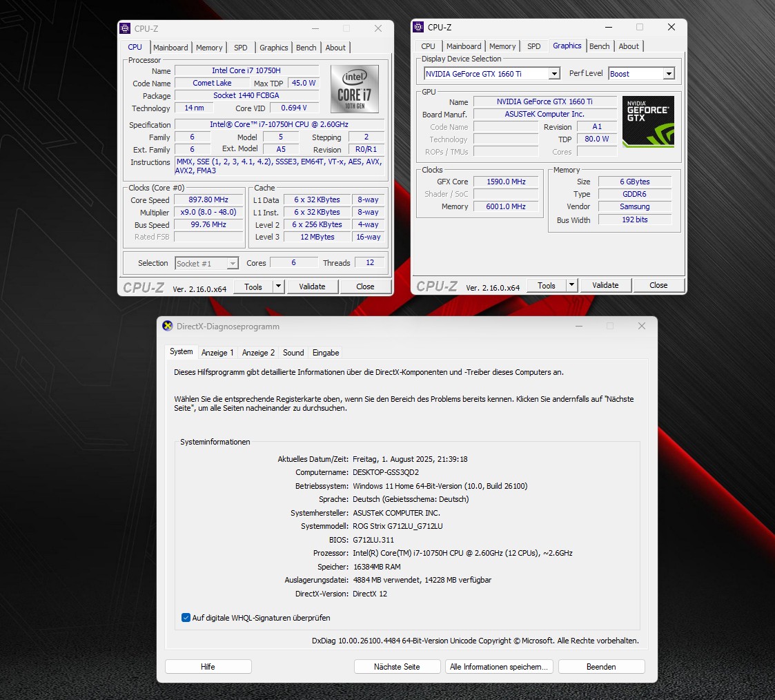Open Tools dropdown arrow in right CPU-Z window
Image resolution: width=775 pixels, height=700 pixels.
[572, 285]
